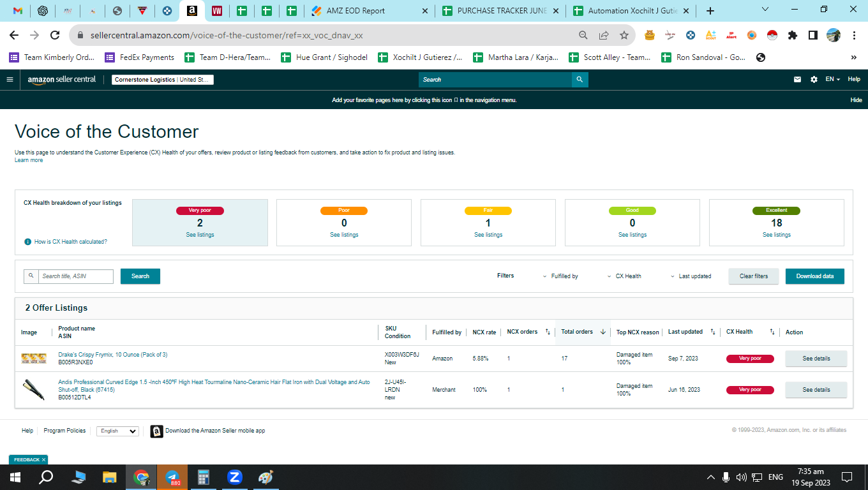Open the Hue Grant / Sighodel bookmark
868x490 pixels.
click(x=324, y=57)
